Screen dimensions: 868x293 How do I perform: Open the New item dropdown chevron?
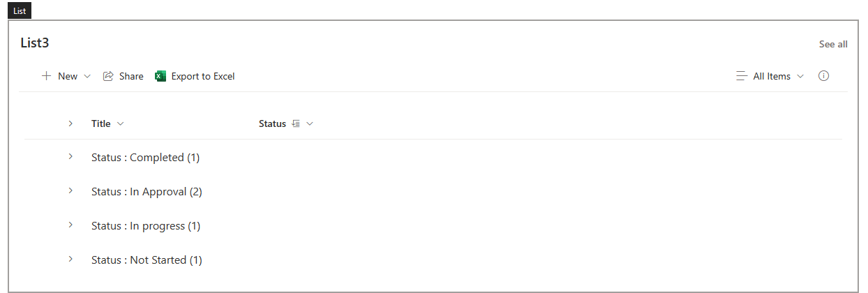tap(87, 76)
